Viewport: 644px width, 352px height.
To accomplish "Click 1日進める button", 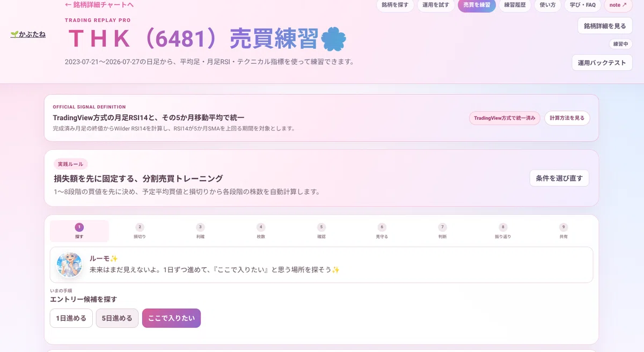I will pos(71,318).
